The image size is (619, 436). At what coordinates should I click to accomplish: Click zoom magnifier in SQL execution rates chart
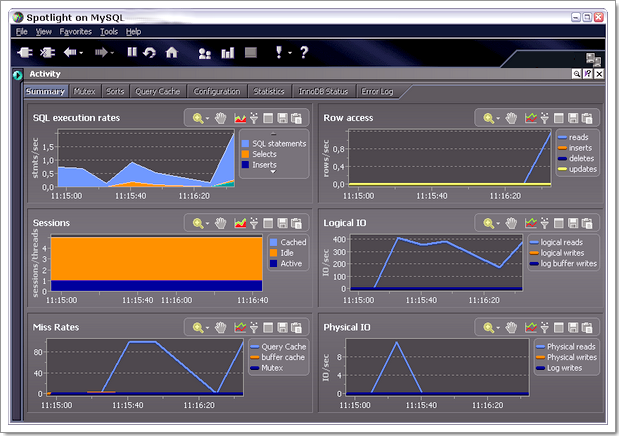[x=198, y=118]
